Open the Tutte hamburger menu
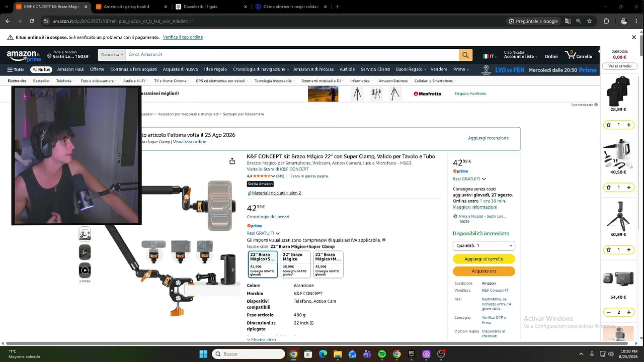Image resolution: width=644 pixels, height=362 pixels. point(16,69)
